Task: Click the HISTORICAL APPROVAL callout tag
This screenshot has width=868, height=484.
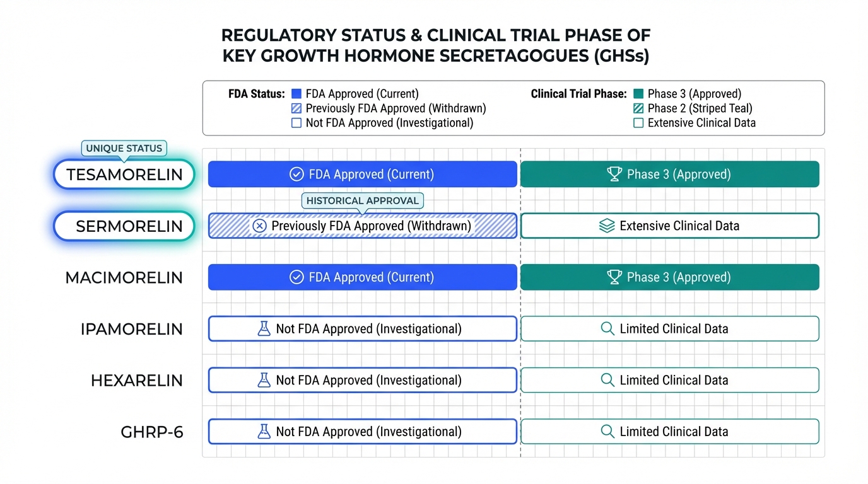Action: point(362,201)
